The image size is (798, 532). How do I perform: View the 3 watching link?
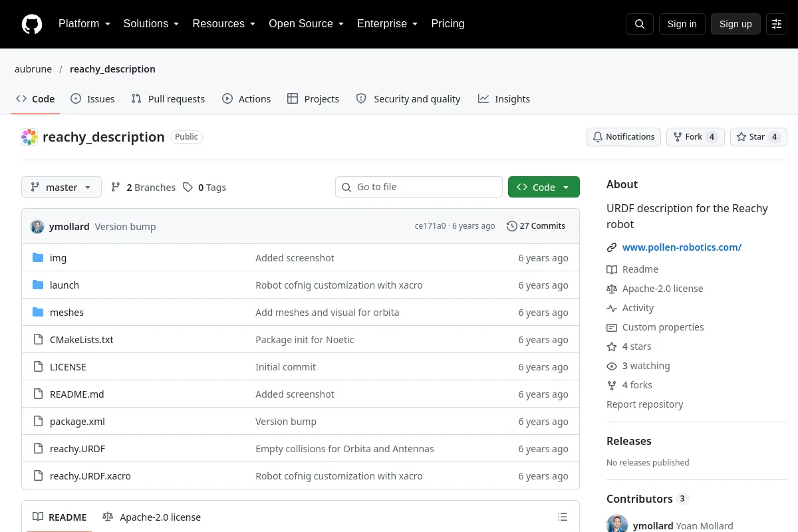638,366
